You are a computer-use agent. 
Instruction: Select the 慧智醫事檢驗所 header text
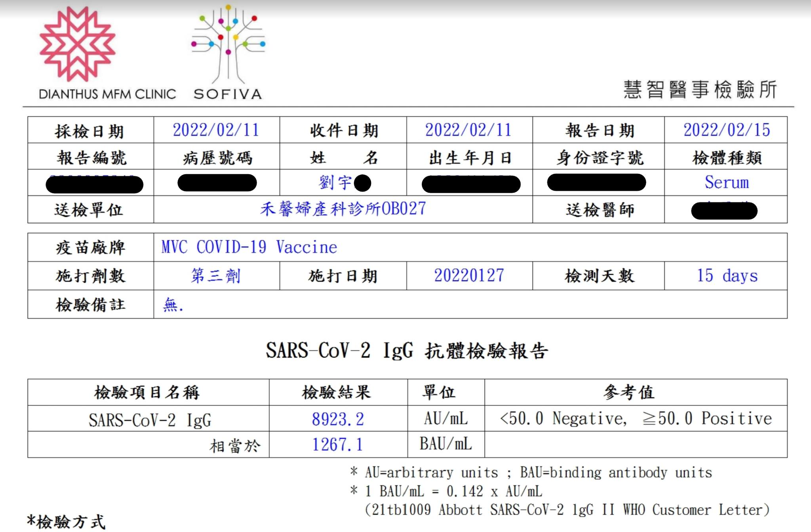(x=700, y=89)
